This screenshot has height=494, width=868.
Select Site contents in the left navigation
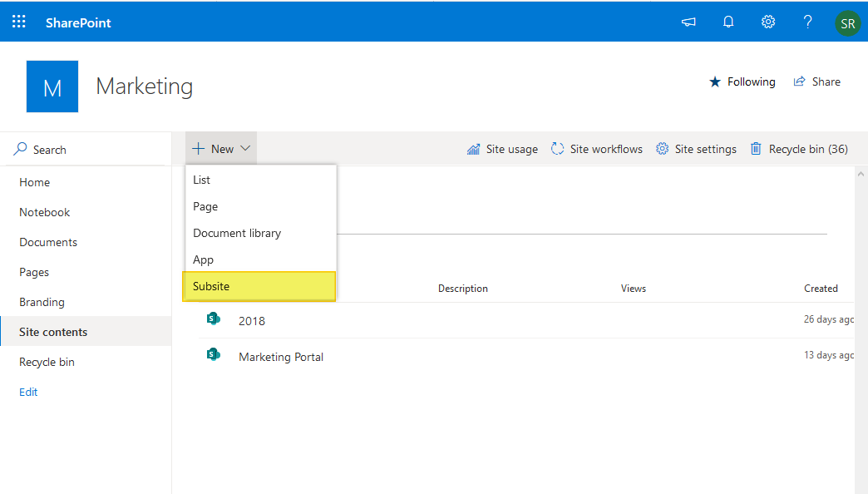point(52,331)
